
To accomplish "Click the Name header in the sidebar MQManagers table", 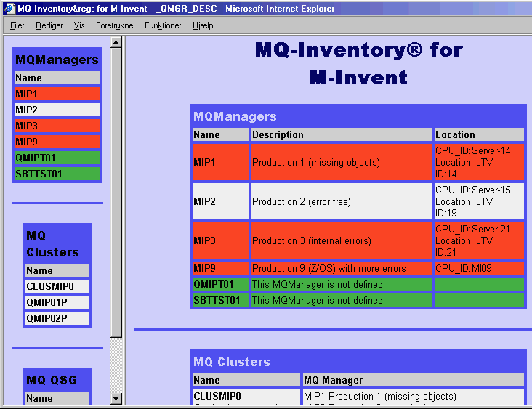I will pyautogui.click(x=57, y=78).
